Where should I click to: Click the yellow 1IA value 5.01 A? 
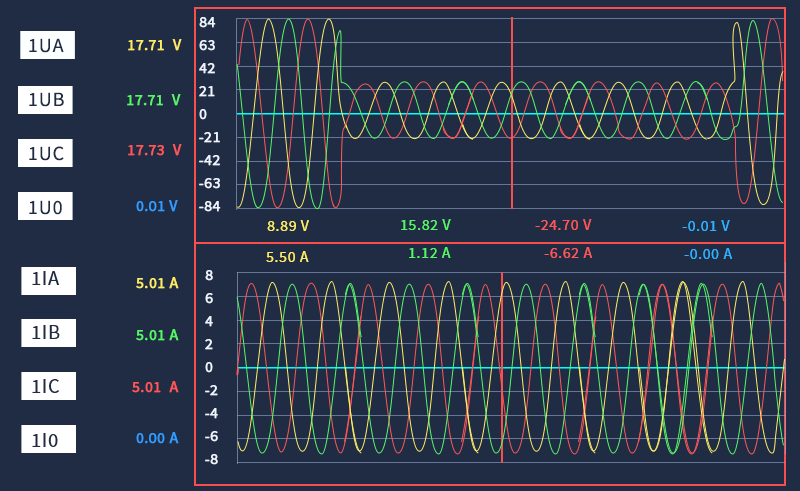pyautogui.click(x=157, y=283)
